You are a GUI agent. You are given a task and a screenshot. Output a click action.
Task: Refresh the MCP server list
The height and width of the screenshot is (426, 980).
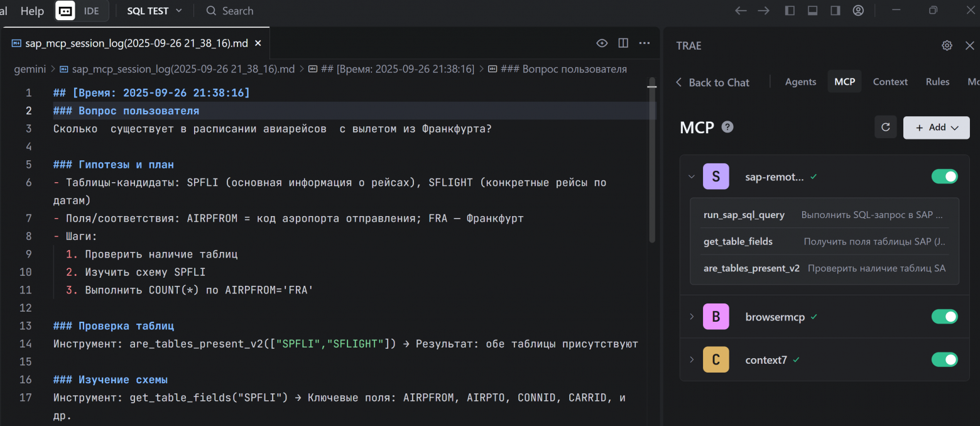[886, 127]
